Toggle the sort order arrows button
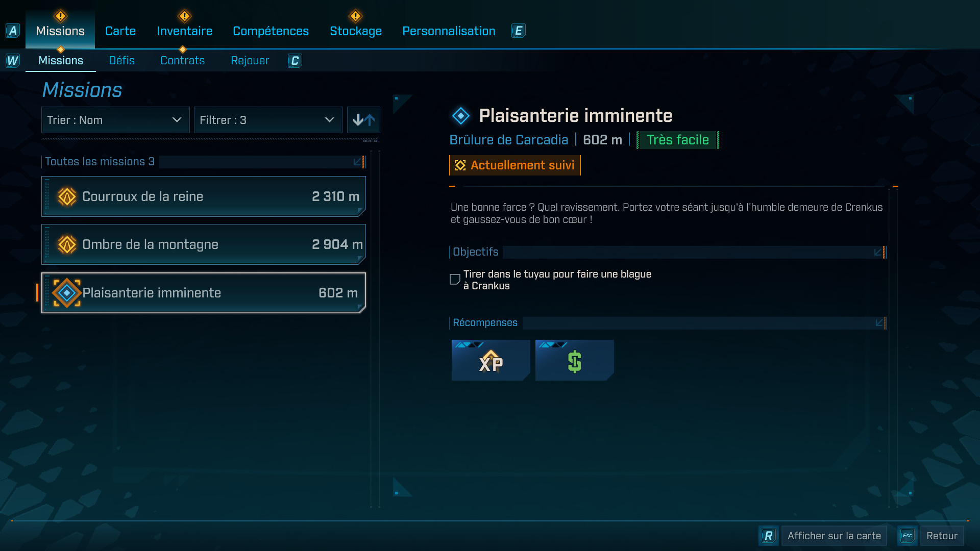Viewport: 980px width, 551px height. click(363, 120)
